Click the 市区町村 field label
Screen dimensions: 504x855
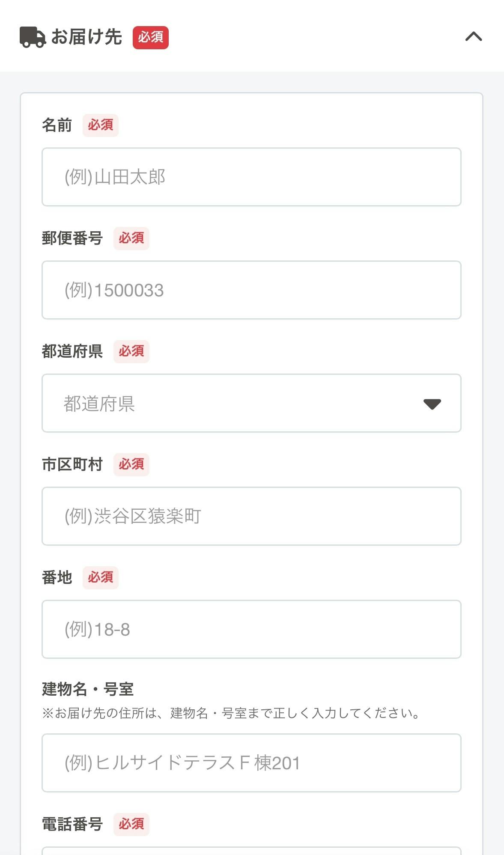(x=72, y=465)
